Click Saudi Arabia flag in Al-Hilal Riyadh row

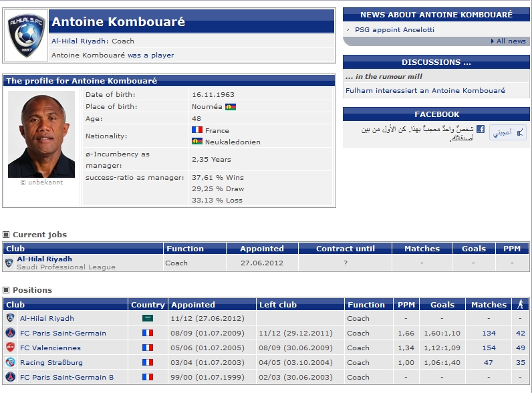tap(148, 318)
